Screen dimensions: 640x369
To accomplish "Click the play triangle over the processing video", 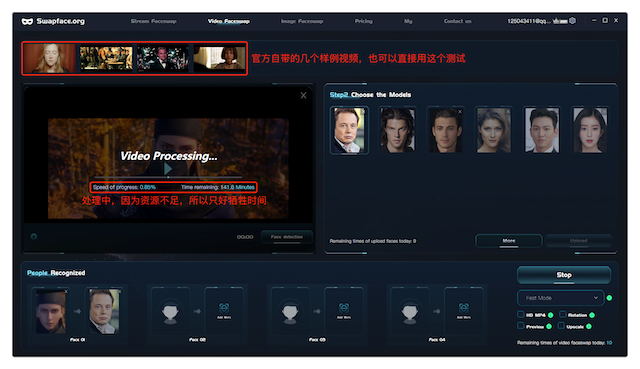I will pos(168,168).
